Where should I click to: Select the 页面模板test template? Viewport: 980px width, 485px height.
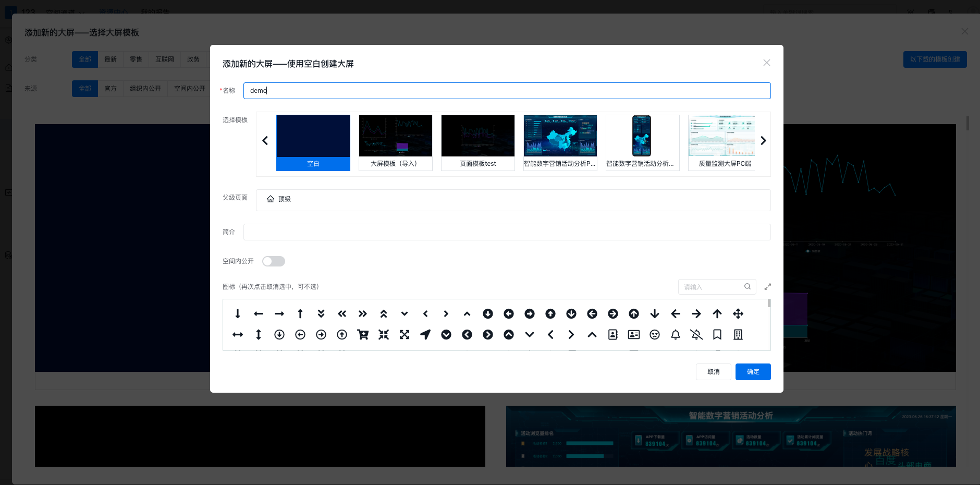[x=478, y=143]
